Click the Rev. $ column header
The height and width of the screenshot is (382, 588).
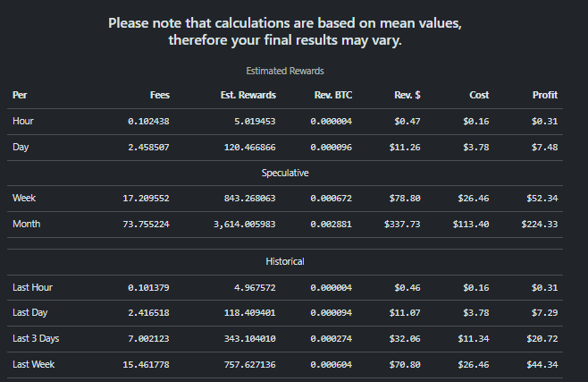pos(407,95)
